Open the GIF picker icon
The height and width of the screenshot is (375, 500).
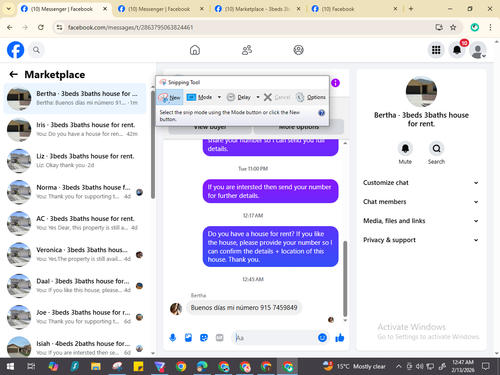[x=219, y=338]
